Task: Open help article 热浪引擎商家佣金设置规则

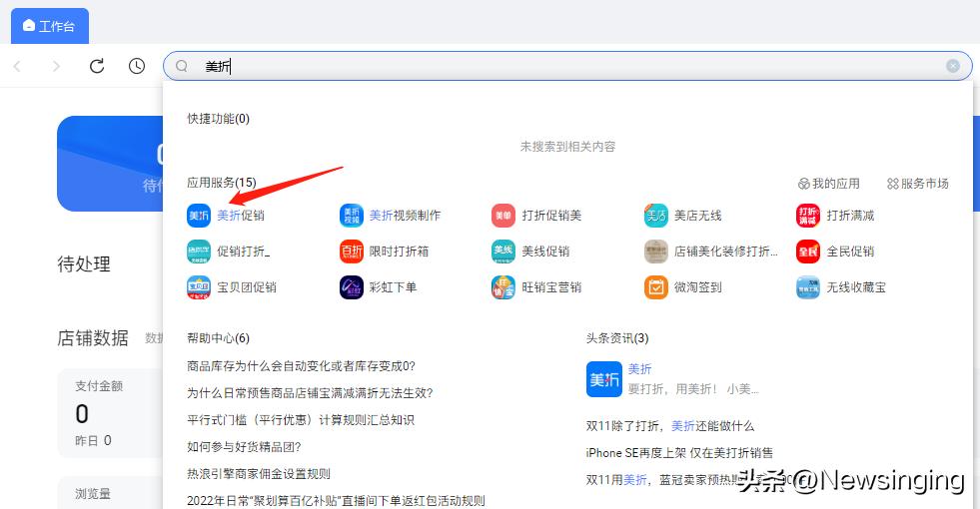Action: (x=259, y=473)
